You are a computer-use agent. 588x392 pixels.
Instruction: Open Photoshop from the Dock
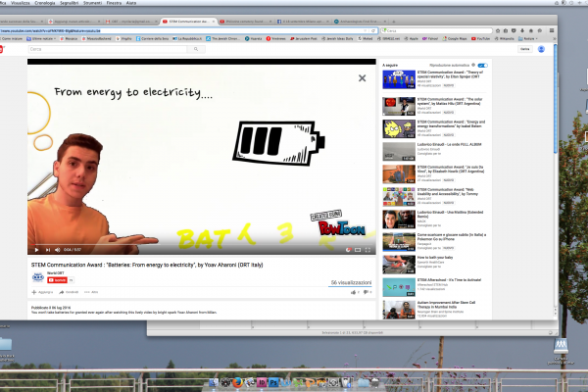pos(273,382)
